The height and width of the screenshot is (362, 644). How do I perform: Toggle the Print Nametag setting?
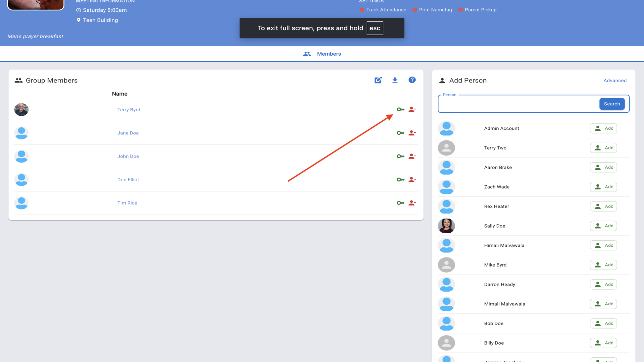tap(432, 10)
